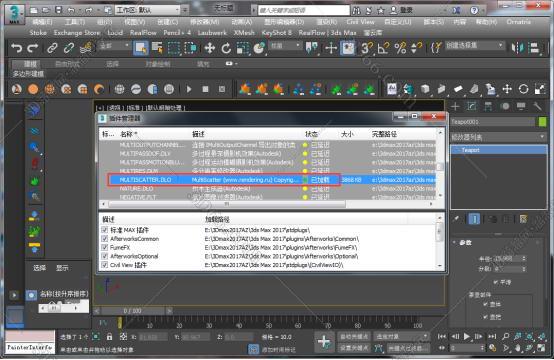Jump to the animation start frame

pyautogui.click(x=442, y=337)
